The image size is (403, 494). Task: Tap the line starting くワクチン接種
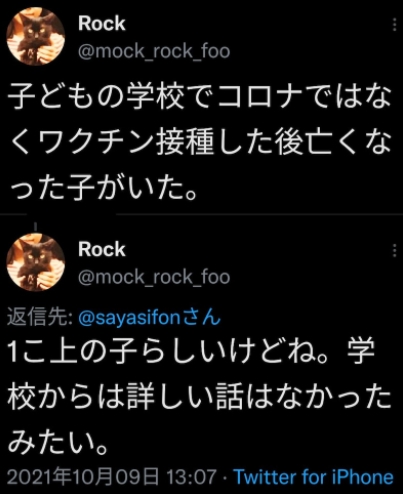[200, 143]
